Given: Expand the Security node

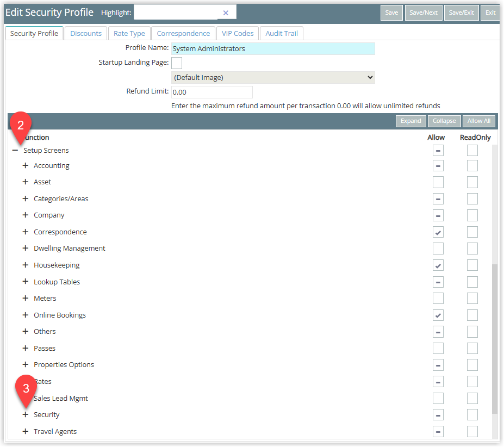Looking at the screenshot, I should click(26, 414).
